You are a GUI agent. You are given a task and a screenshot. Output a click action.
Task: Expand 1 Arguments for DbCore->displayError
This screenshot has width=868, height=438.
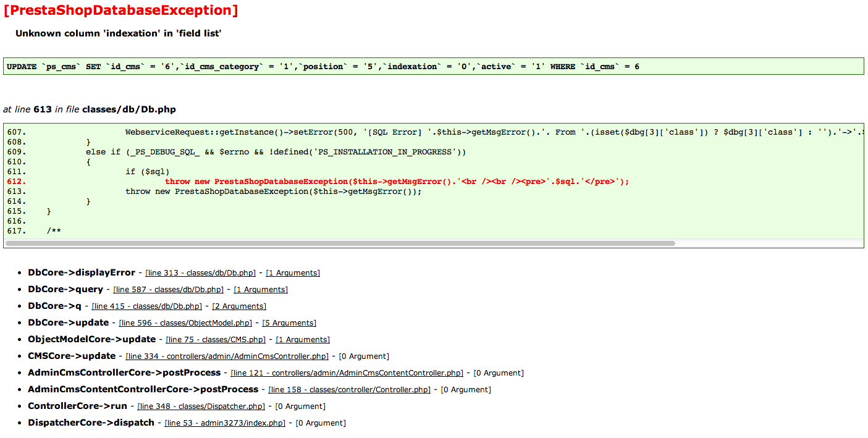coord(293,273)
